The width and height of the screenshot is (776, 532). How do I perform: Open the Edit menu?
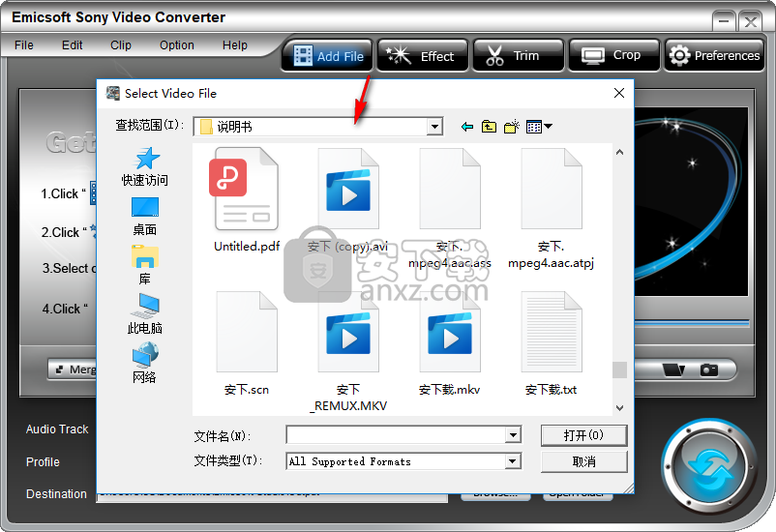pos(72,45)
